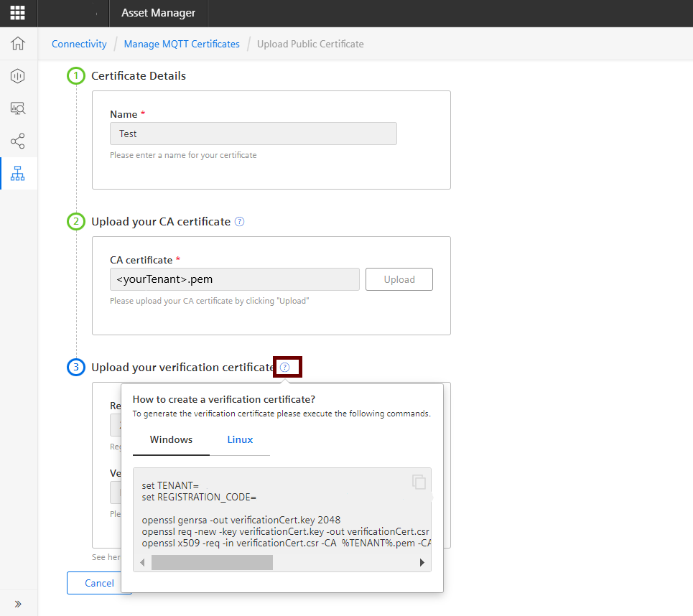Switch to the Windows tab

171,439
